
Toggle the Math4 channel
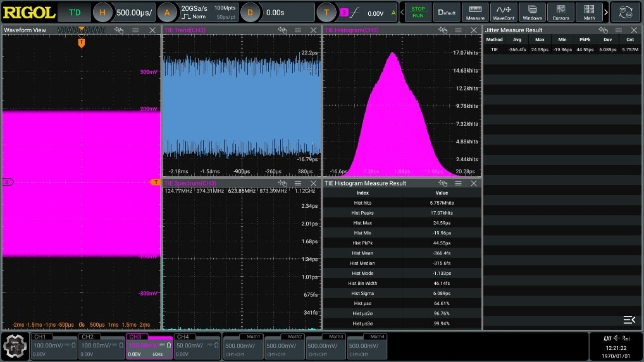[x=367, y=346]
